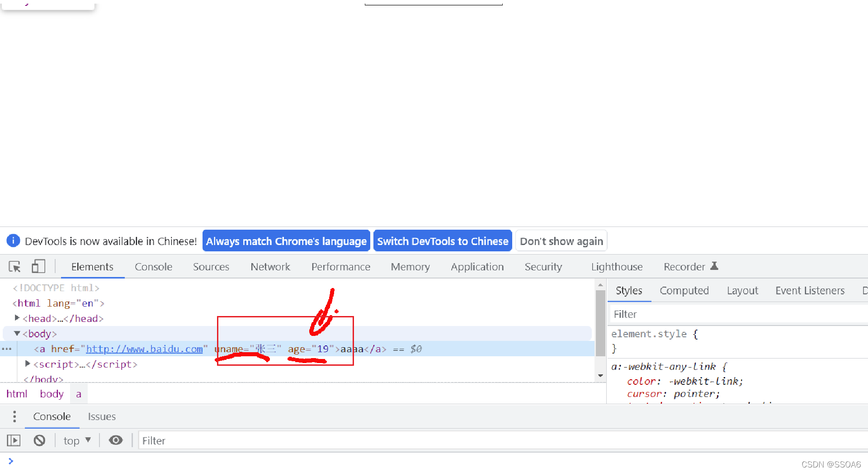Select the a breadcrumb item
The height and width of the screenshot is (472, 868).
(x=79, y=394)
